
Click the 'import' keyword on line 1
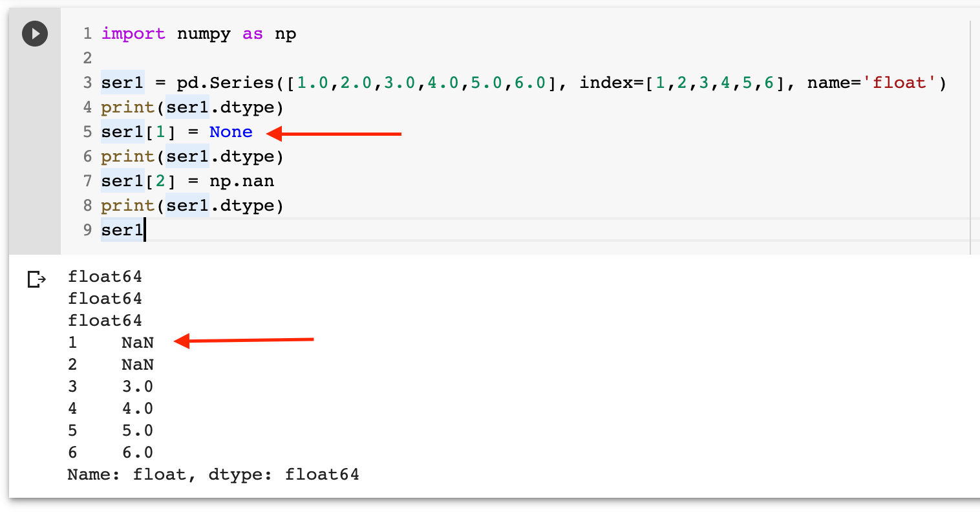[134, 34]
